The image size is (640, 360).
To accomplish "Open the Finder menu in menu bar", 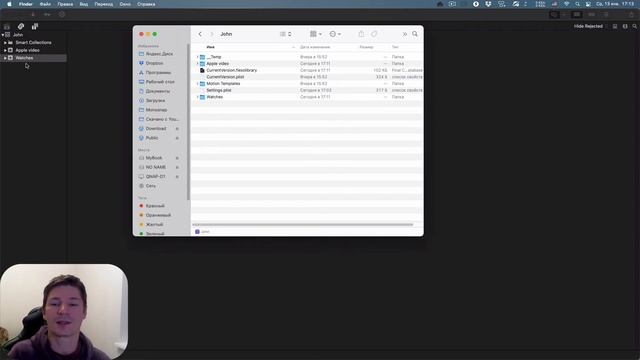I will (26, 4).
